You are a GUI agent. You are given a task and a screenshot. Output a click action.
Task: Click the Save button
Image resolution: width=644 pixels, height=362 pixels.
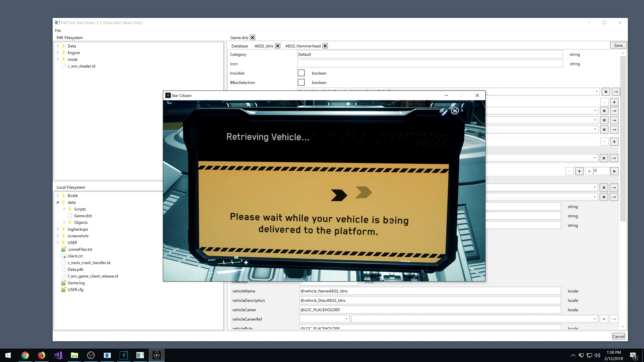(x=619, y=45)
